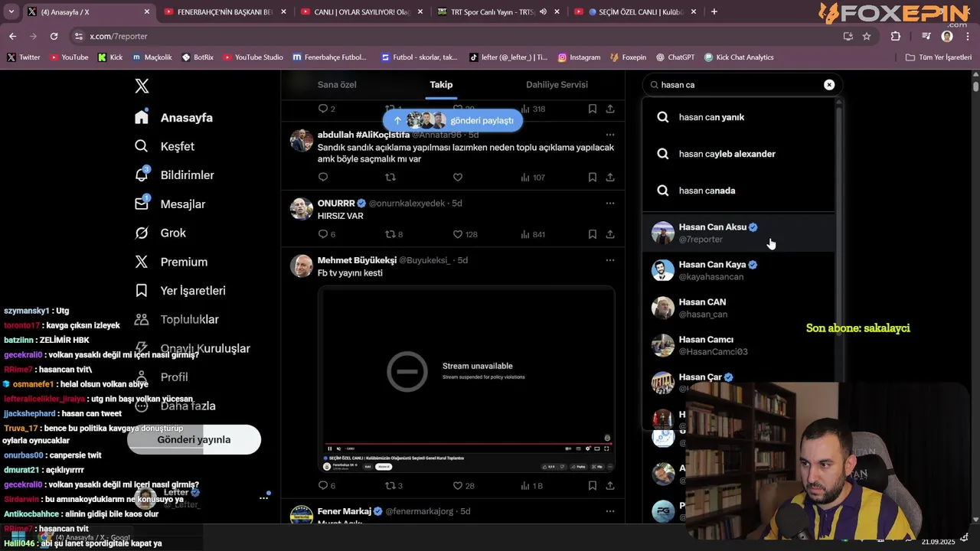The width and height of the screenshot is (980, 551).
Task: Open the 'Stream unavailable' video image
Action: tap(466, 380)
